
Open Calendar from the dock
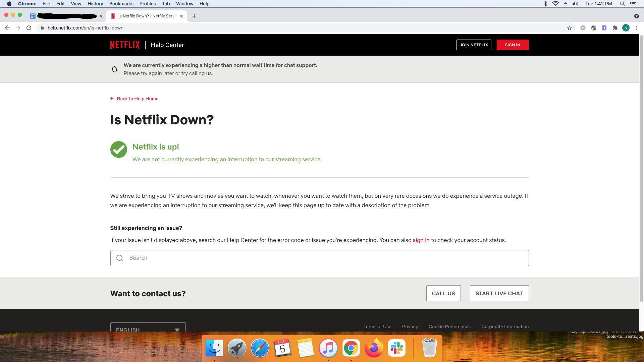(283, 348)
